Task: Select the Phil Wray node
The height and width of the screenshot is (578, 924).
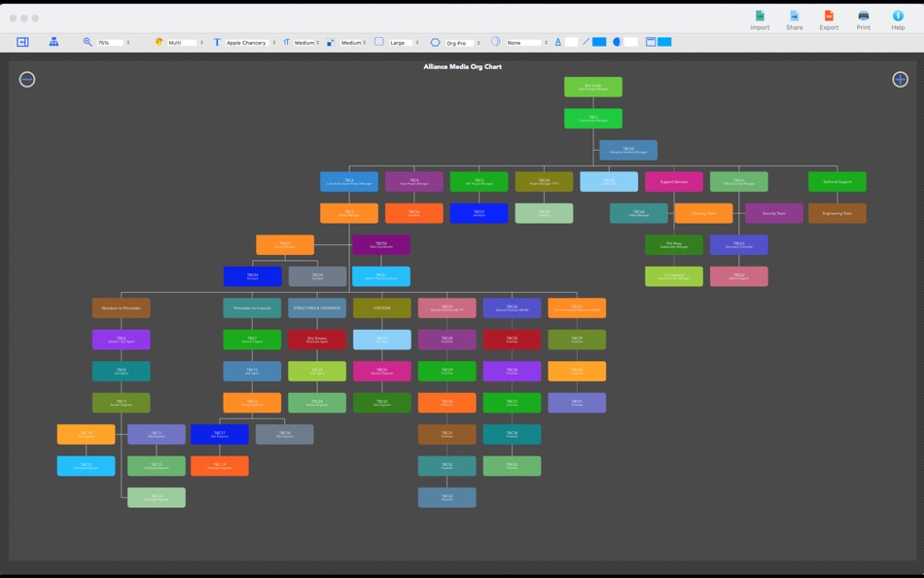Action: tap(674, 245)
